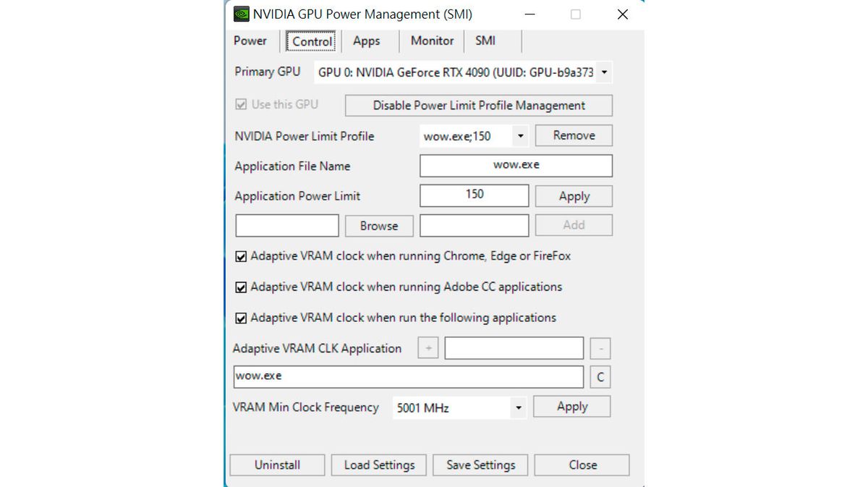This screenshot has height=487, width=868.
Task: Click the NVIDIA logo icon in title bar
Action: point(241,14)
